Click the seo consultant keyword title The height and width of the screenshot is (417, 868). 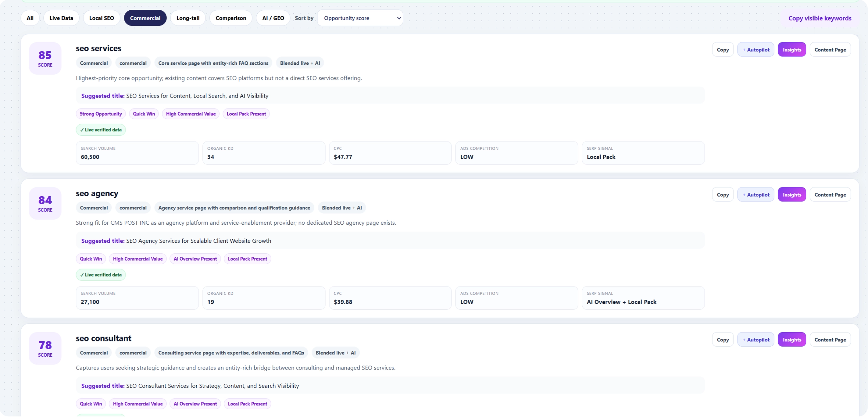pyautogui.click(x=103, y=338)
